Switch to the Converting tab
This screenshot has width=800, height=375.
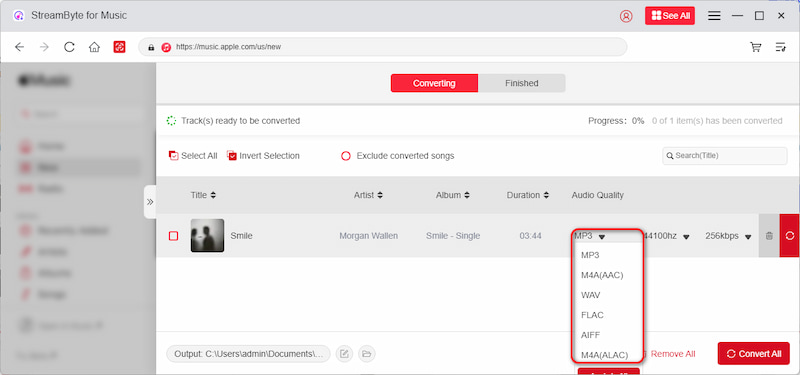[x=434, y=83]
